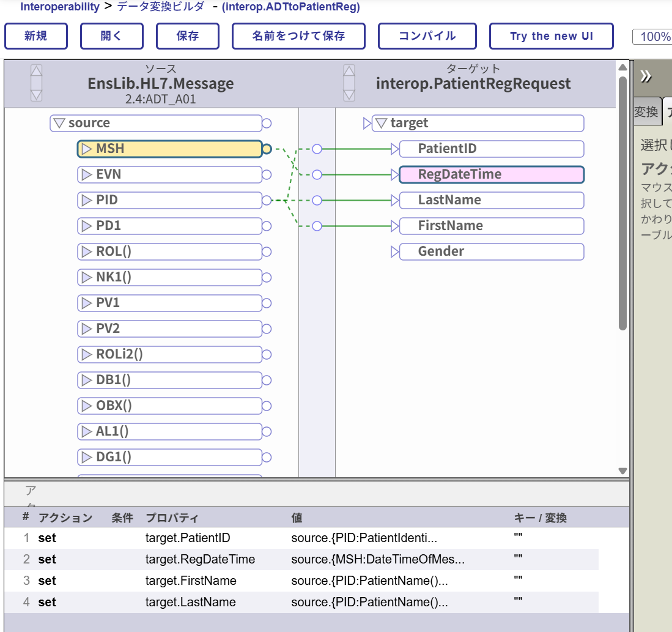Open the Interoperability breadcrumb link
Image resolution: width=672 pixels, height=632 pixels.
(x=60, y=7)
